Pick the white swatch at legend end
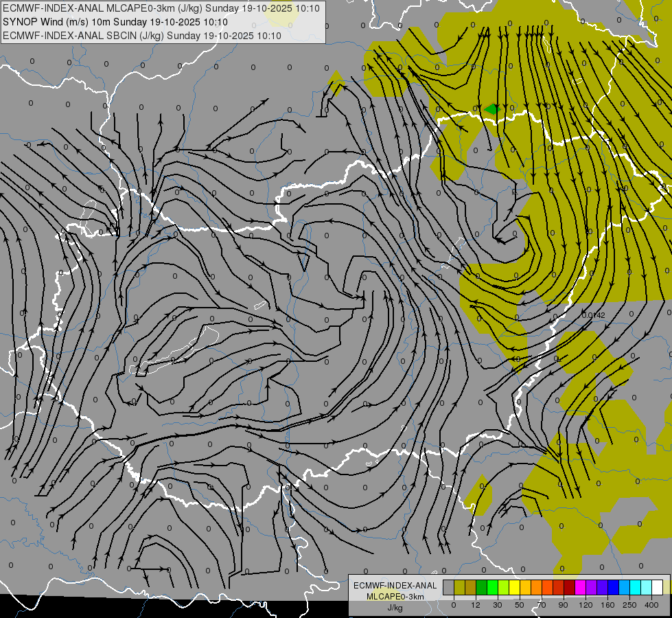672x618 pixels. tap(658, 587)
